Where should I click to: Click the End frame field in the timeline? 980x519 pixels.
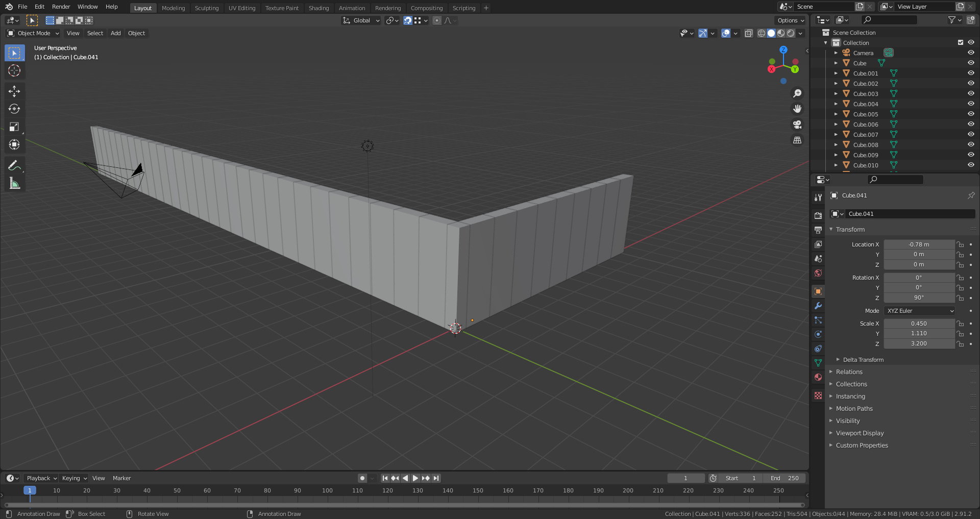click(785, 478)
